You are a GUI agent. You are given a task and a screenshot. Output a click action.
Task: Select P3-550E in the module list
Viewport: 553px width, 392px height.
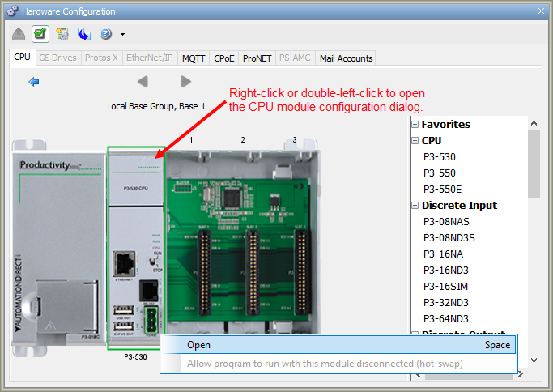(442, 190)
